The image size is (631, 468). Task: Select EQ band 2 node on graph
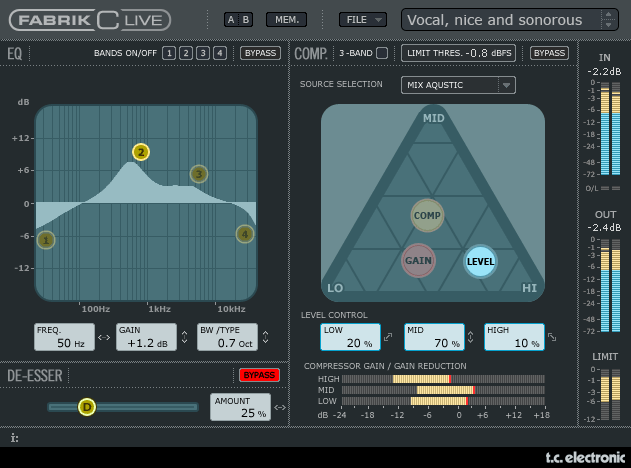141,152
